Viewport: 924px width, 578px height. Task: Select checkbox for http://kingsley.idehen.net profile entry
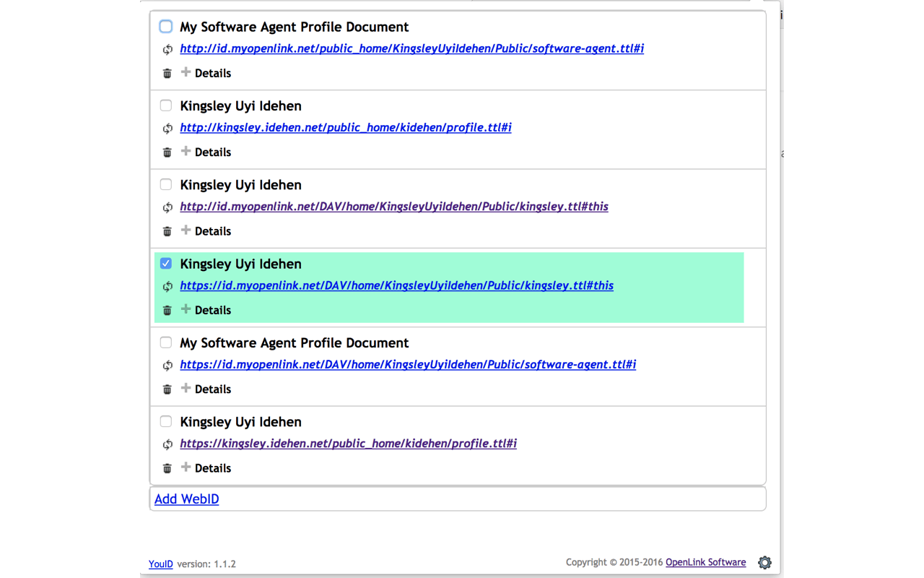(x=166, y=105)
